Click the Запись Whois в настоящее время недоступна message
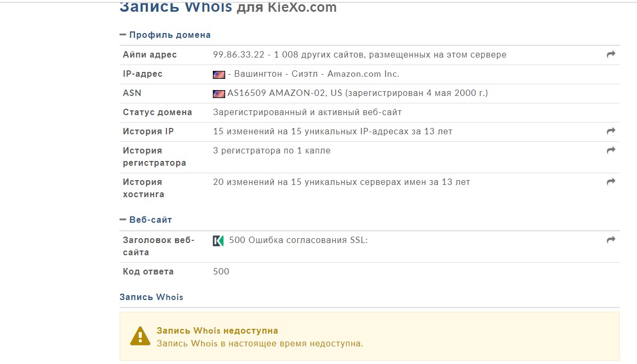Viewport: 637px width, 364px height. tap(260, 344)
